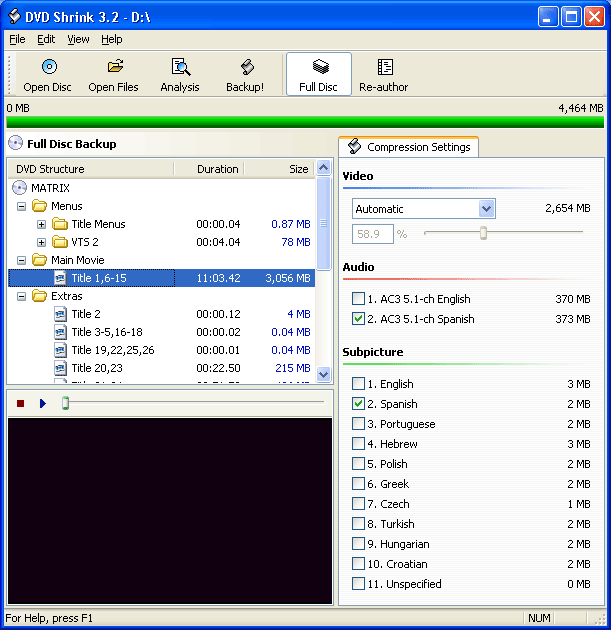Enable Turkish subpicture checkbox

click(358, 524)
